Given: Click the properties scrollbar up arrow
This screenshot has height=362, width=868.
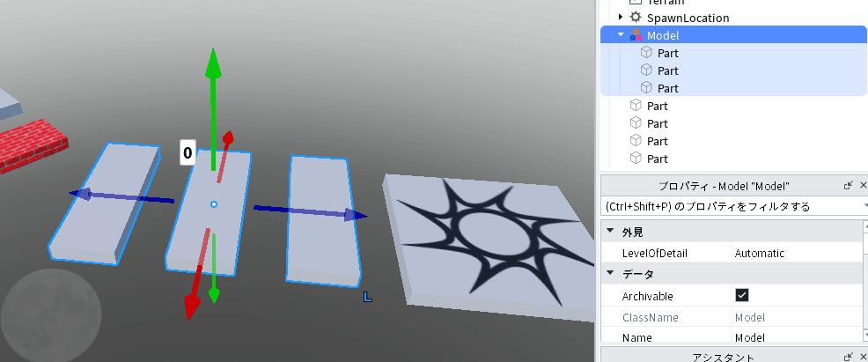Looking at the screenshot, I should [x=865, y=225].
